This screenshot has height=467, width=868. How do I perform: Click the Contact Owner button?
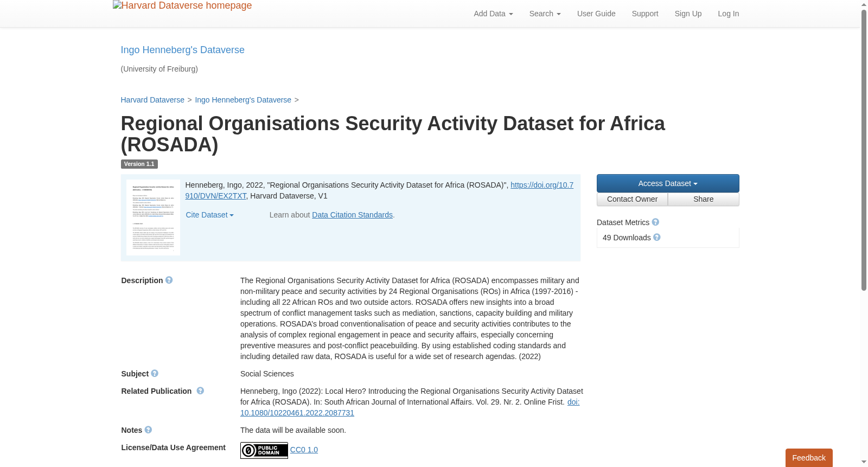[x=632, y=199]
